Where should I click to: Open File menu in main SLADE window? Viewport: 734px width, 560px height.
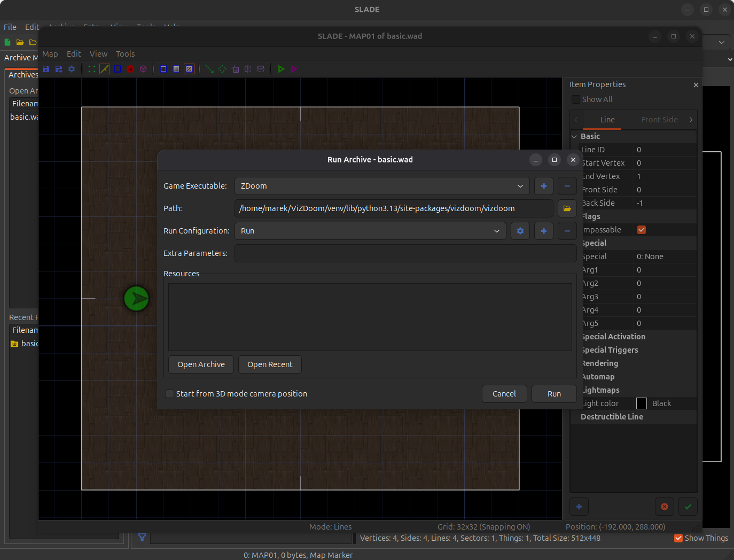pos(10,27)
